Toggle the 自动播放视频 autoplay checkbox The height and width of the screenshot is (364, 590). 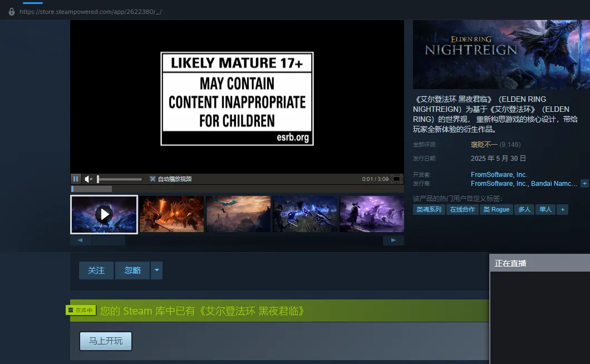153,179
